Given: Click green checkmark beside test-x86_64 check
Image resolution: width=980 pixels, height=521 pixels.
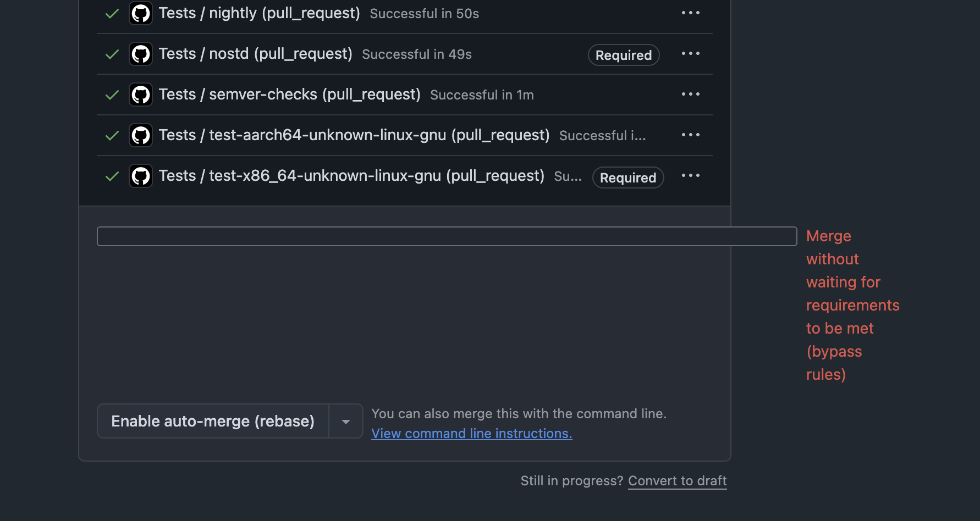Looking at the screenshot, I should click(x=112, y=176).
